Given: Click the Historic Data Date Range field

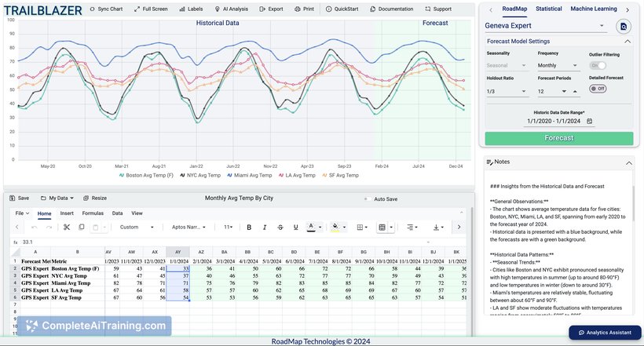Looking at the screenshot, I should tap(559, 121).
